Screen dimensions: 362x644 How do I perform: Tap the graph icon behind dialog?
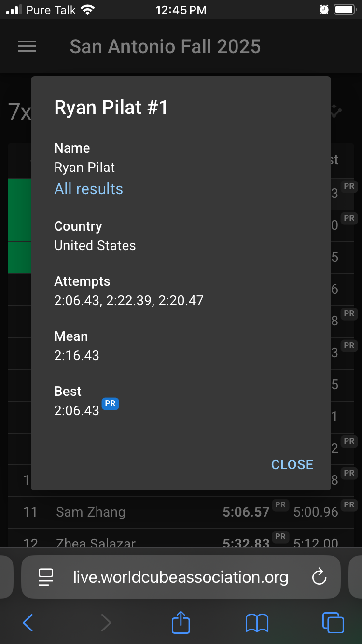(x=336, y=111)
